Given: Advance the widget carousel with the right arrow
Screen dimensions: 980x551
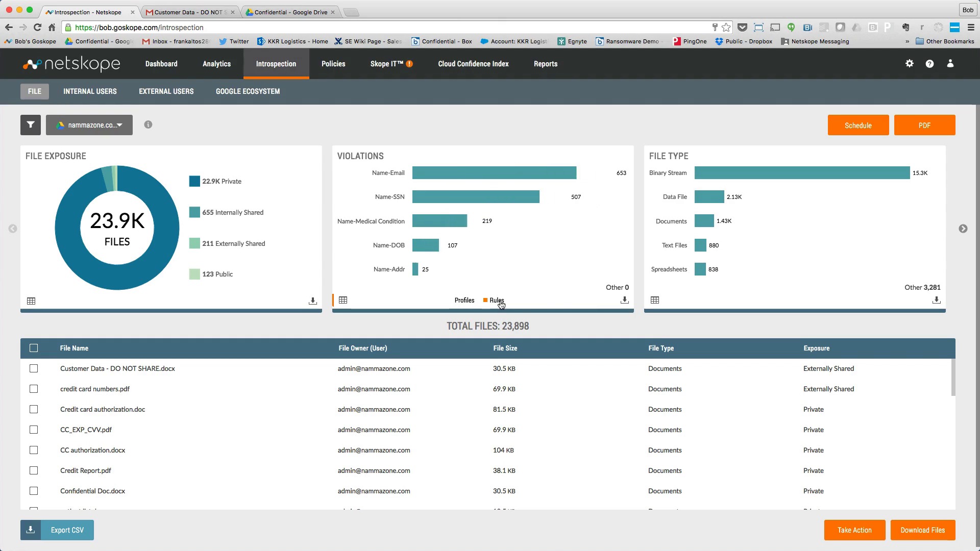Looking at the screenshot, I should click(963, 229).
